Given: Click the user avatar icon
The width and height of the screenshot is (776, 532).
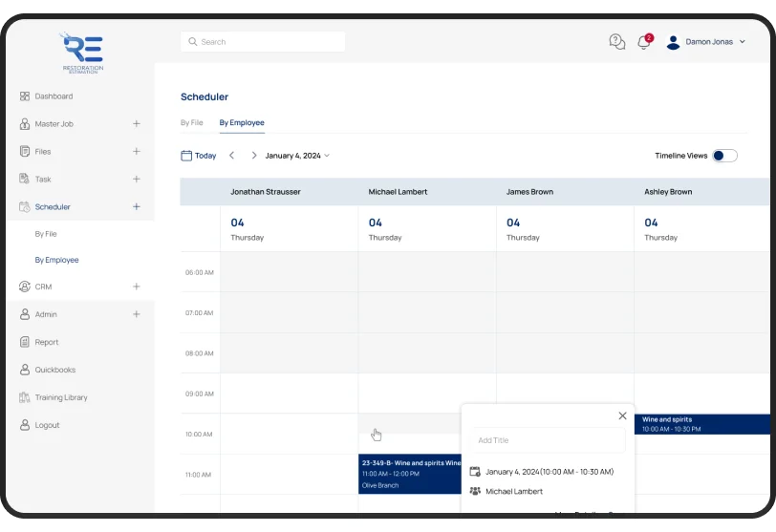Looking at the screenshot, I should point(673,43).
